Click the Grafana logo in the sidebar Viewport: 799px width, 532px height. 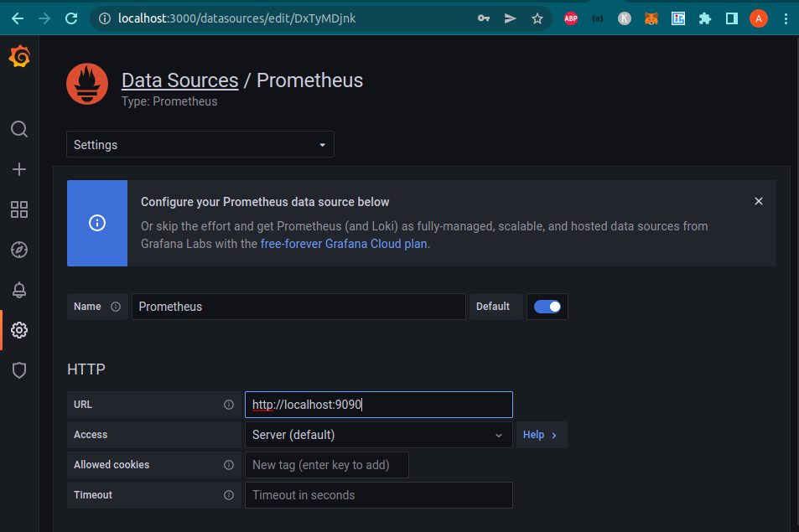pos(18,57)
